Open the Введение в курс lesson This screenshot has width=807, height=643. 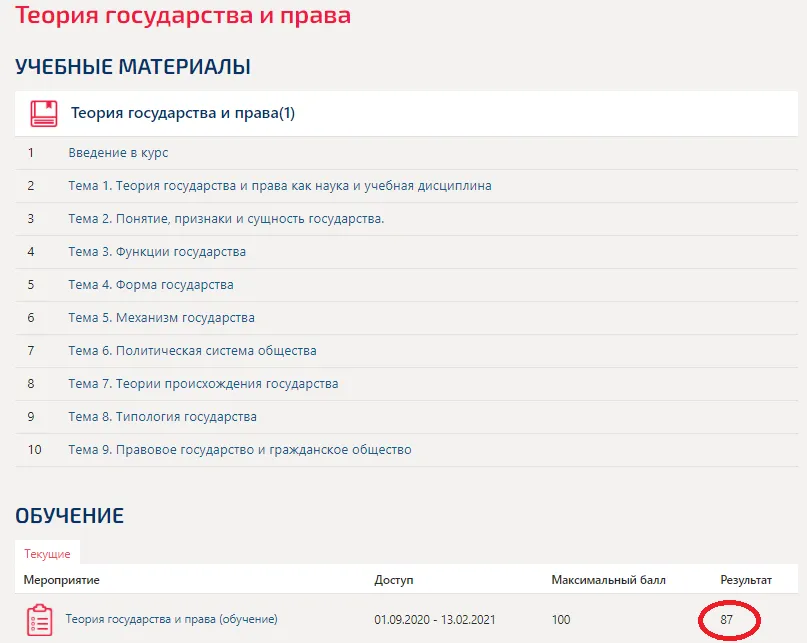click(118, 153)
